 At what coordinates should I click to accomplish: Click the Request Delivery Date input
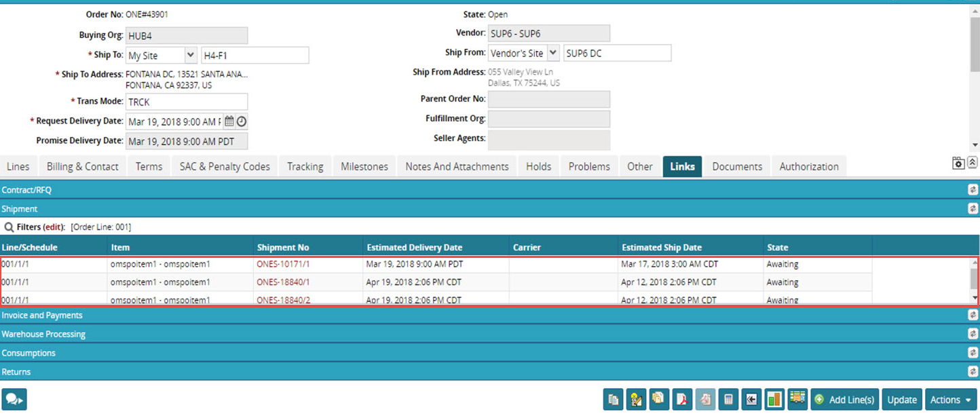click(x=174, y=121)
